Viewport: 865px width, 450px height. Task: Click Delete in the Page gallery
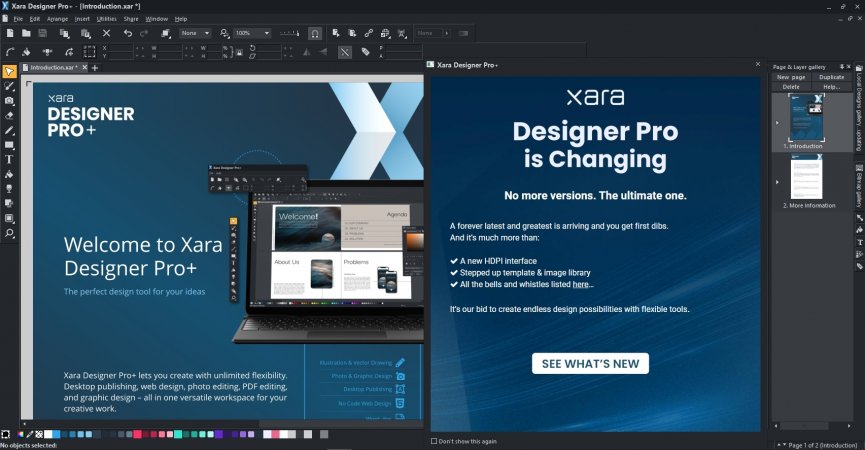click(791, 87)
